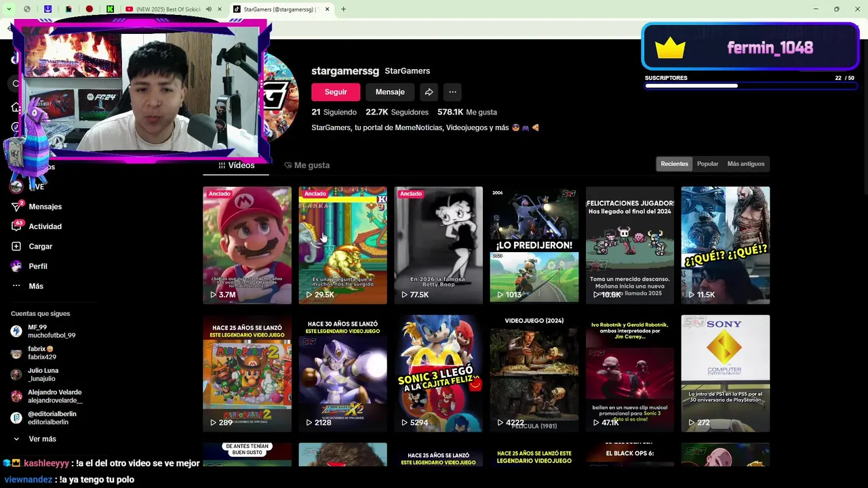The height and width of the screenshot is (488, 868).
Task: Switch to the globe-icon browser tab
Action: [x=27, y=9]
